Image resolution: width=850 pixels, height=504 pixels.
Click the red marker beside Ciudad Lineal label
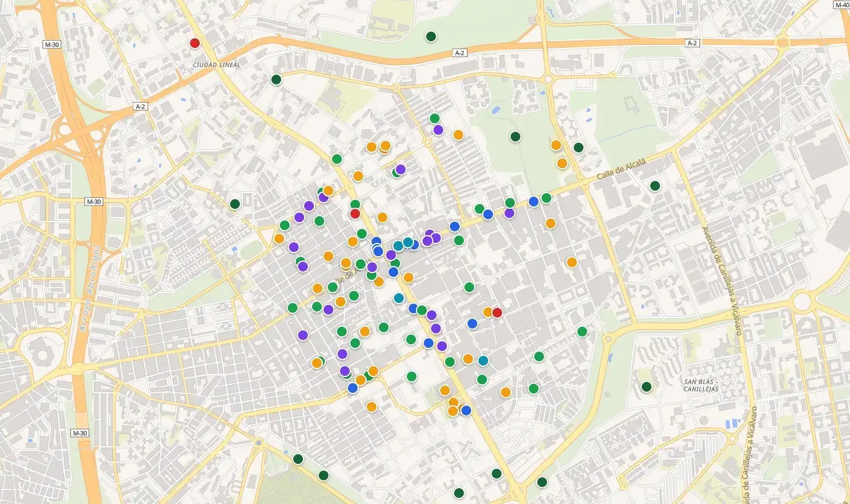click(195, 43)
